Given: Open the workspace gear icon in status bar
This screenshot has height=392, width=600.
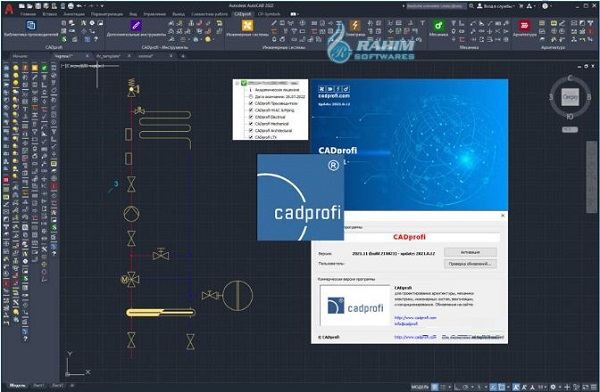Looking at the screenshot, I should [553, 387].
